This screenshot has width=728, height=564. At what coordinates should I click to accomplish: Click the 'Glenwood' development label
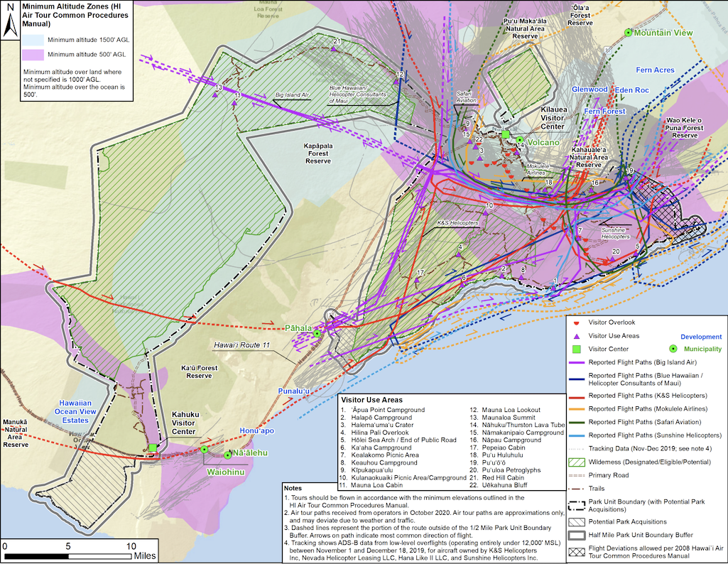[590, 90]
